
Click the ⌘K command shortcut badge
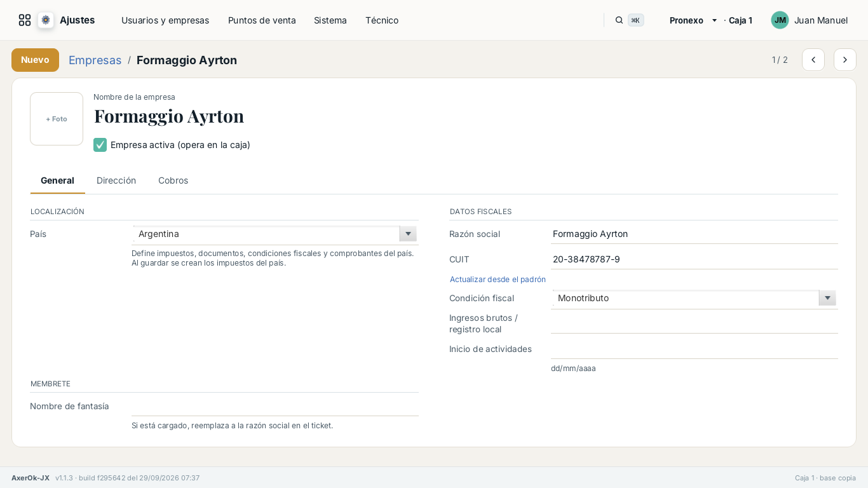635,20
